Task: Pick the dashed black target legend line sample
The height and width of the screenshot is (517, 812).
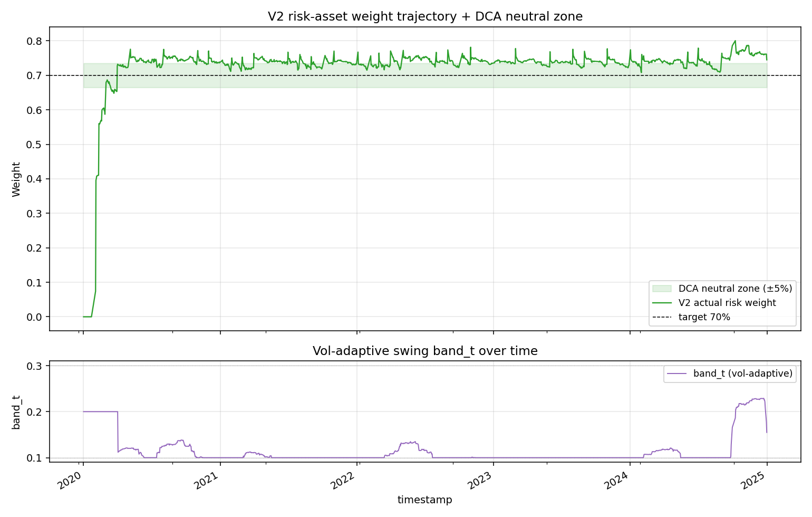Action: 662,317
